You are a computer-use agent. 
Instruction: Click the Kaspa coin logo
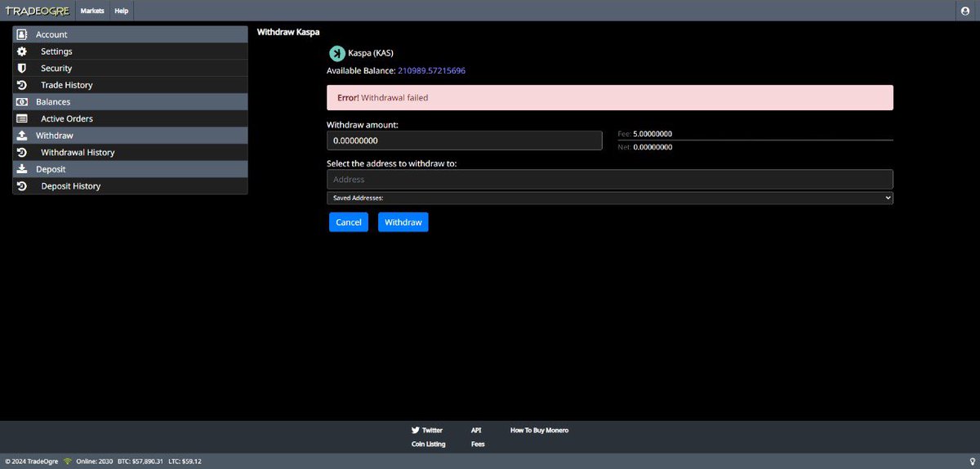336,53
